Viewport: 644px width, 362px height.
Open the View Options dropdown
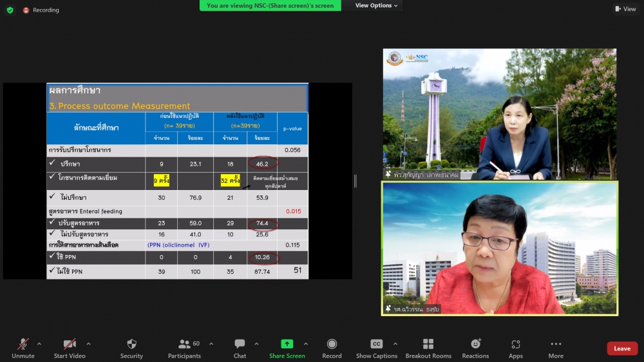[x=377, y=6]
